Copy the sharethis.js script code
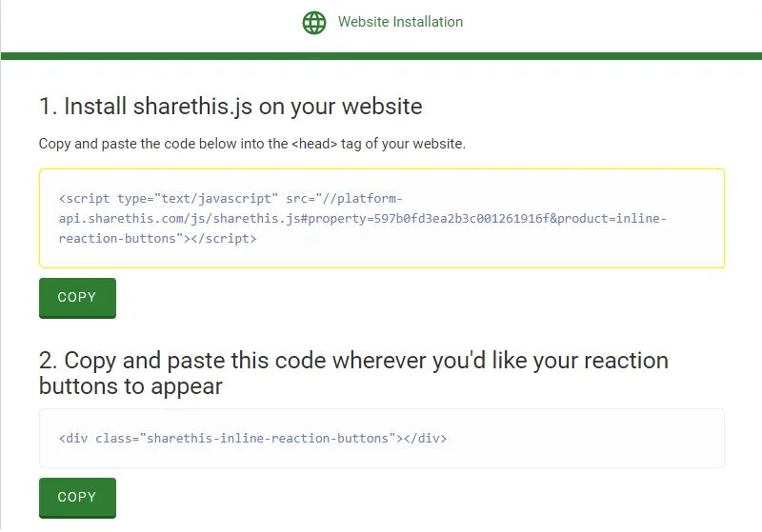 77,298
